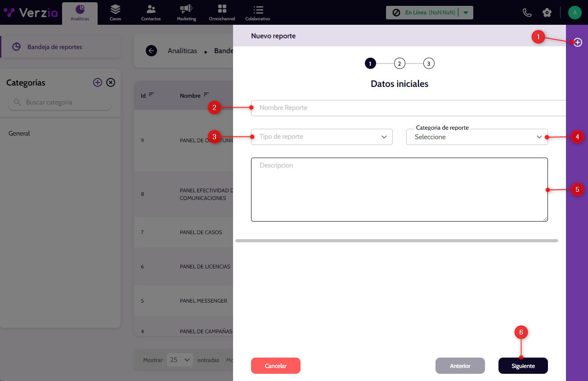588x381 pixels.
Task: Click the X icon beside Categorías
Action: 111,82
